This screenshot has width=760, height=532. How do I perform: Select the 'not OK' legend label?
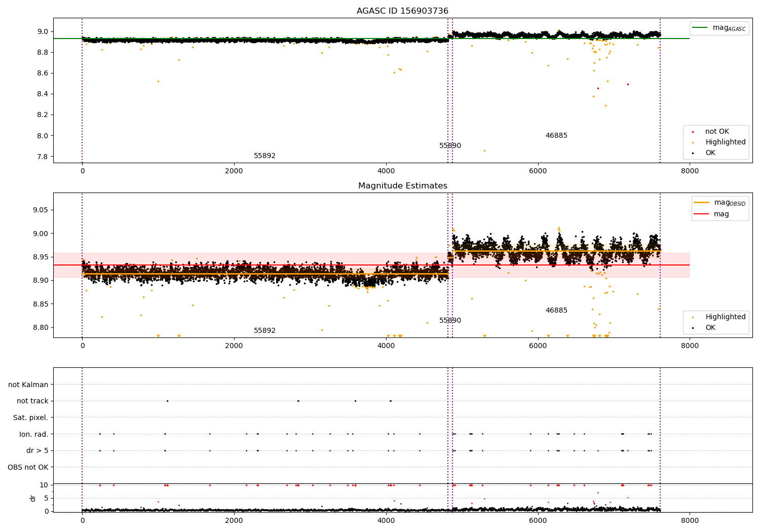717,132
